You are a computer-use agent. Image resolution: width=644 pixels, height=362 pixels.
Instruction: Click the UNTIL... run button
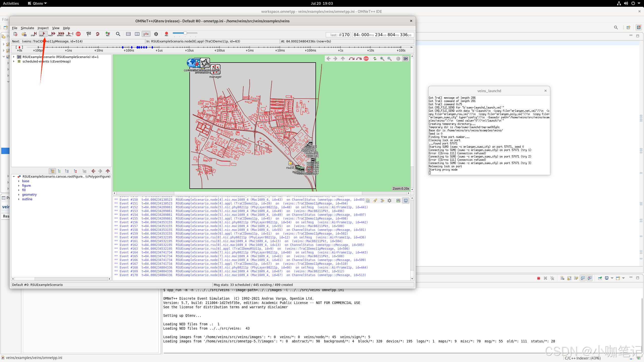(x=70, y=34)
